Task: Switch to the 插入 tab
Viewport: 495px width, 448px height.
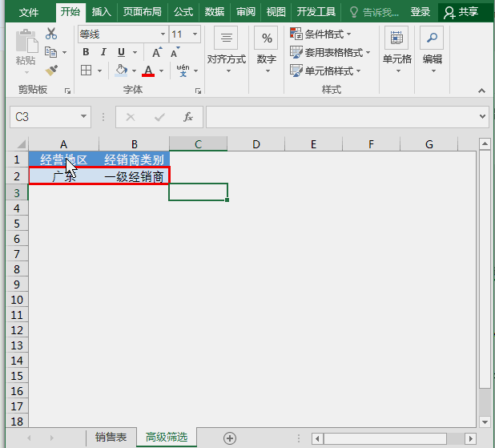Action: click(x=102, y=12)
